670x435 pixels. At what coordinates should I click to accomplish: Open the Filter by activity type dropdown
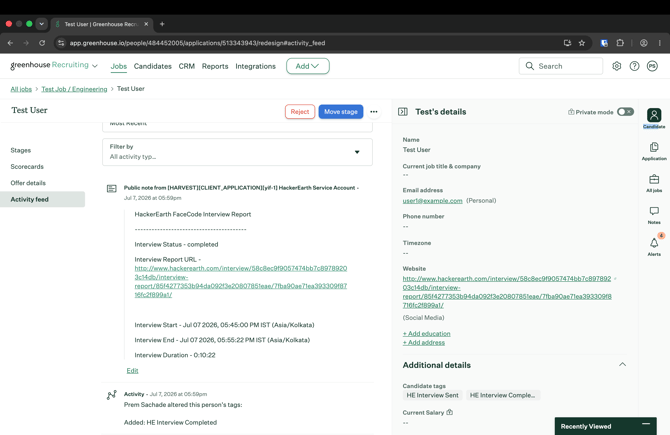coord(237,152)
